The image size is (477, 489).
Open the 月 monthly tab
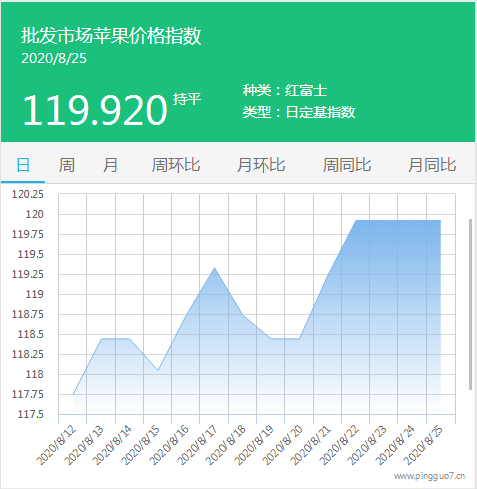(x=110, y=165)
